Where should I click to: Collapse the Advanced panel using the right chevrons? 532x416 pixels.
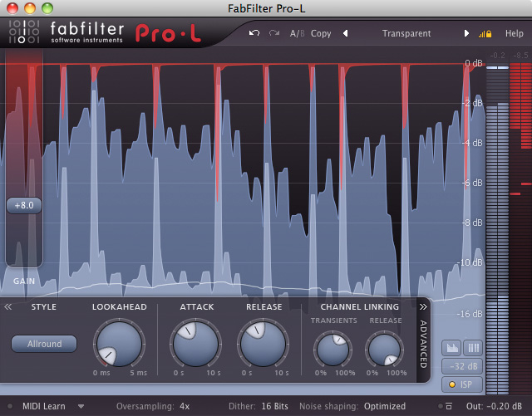point(422,307)
